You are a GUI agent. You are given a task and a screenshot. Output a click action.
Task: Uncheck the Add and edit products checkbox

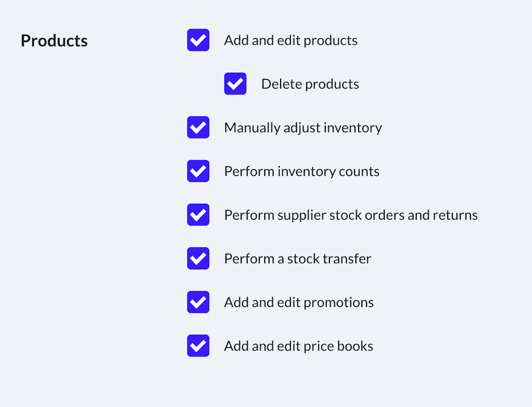pos(198,40)
